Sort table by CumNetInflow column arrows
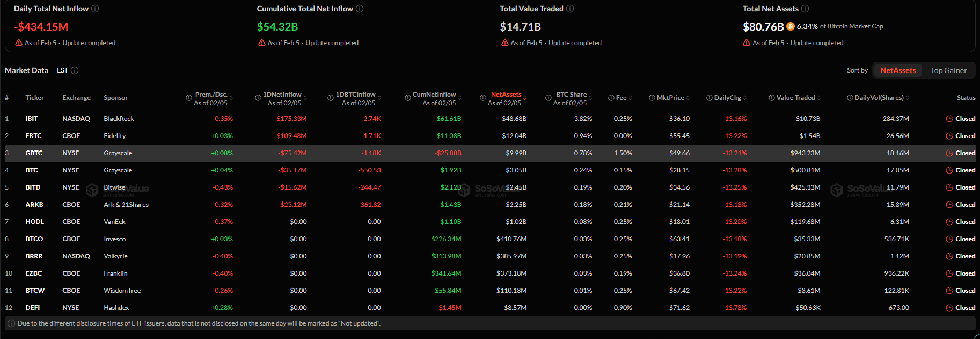 coord(460,98)
